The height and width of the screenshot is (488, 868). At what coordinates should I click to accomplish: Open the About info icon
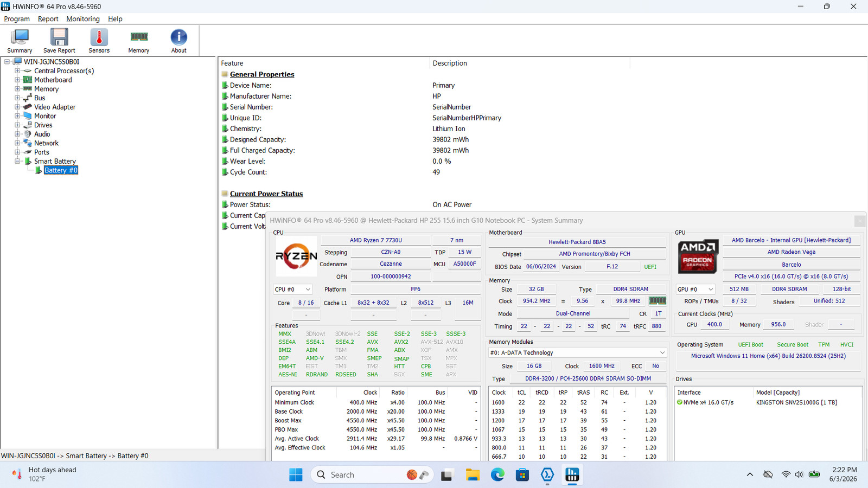click(x=178, y=41)
